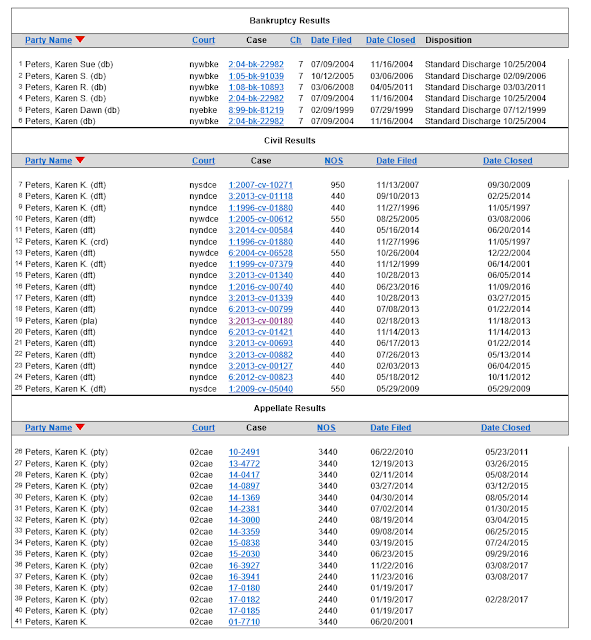Open bankruptcy case 8:99-bk-81219
Screen dimensions: 591x640
tap(256, 110)
